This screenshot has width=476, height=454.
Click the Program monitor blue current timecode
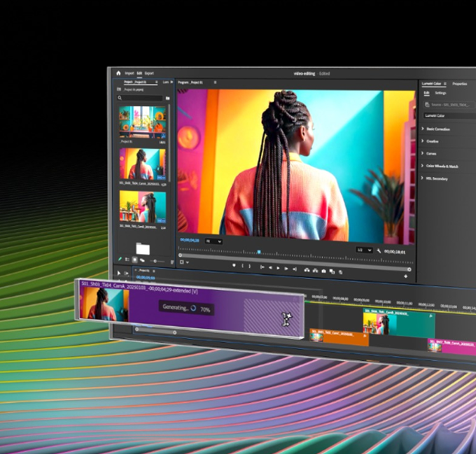pyautogui.click(x=190, y=240)
